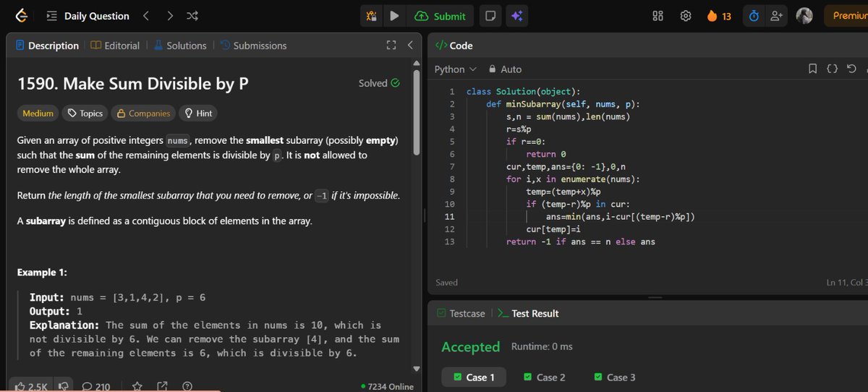Start the debugger bug icon
Screen dimensions: 868x392
point(372,16)
